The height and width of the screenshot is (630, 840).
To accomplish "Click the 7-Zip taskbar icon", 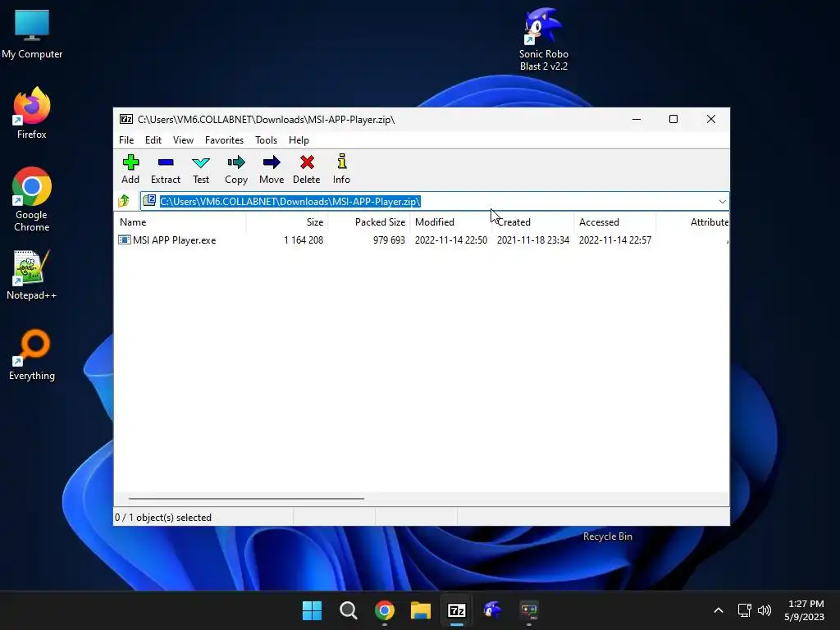I will point(456,610).
